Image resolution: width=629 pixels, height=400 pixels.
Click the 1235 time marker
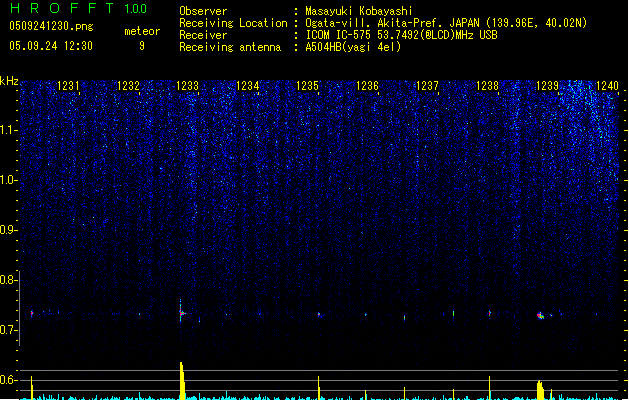pyautogui.click(x=307, y=86)
